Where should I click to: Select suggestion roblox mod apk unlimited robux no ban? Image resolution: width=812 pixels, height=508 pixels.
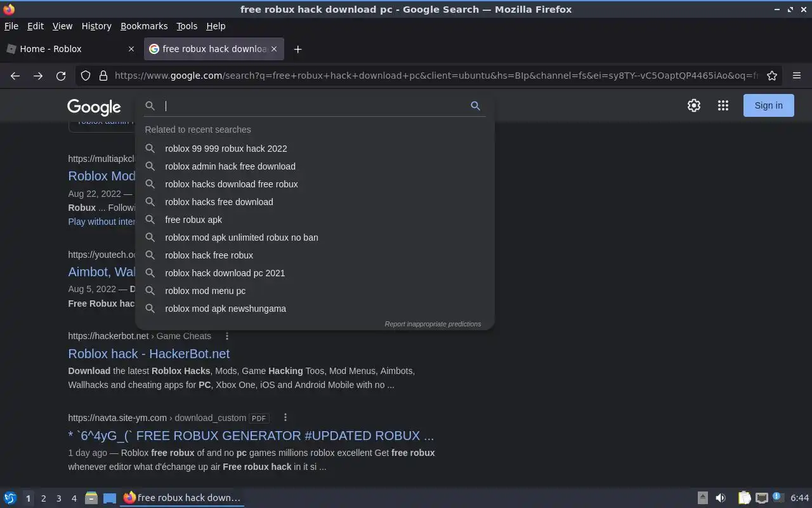pos(315,237)
